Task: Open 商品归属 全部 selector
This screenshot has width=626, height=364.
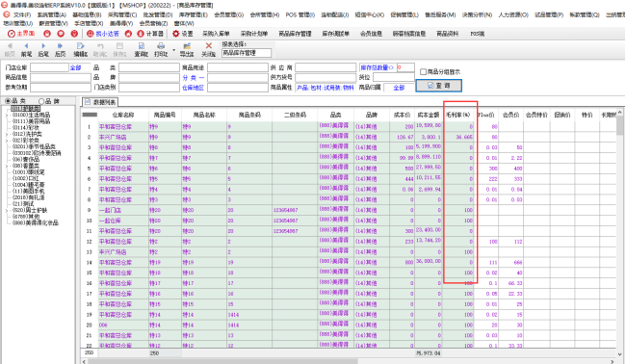Action: pyautogui.click(x=399, y=88)
